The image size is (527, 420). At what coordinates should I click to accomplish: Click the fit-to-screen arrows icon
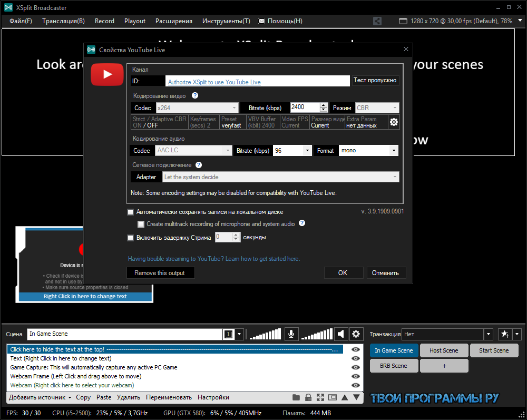(x=320, y=397)
